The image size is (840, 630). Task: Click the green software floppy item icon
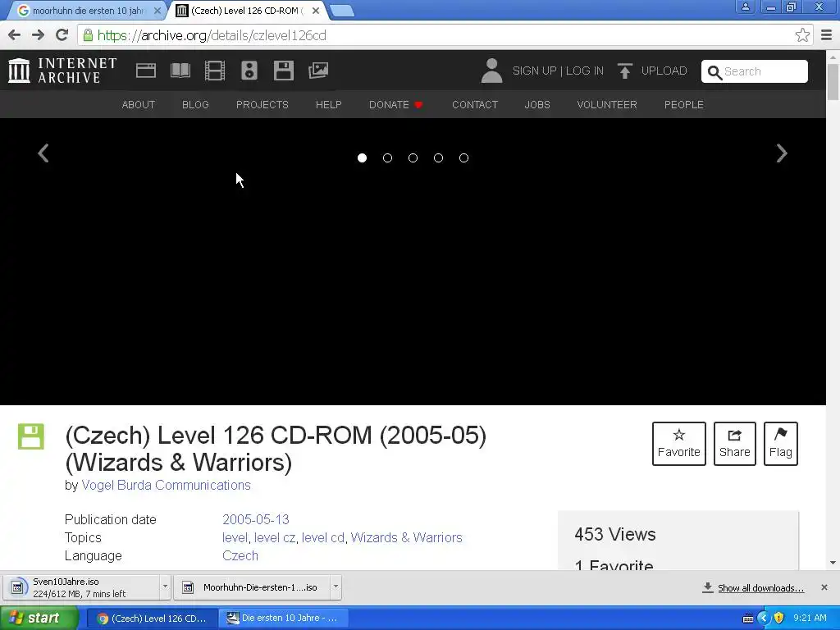(31, 436)
